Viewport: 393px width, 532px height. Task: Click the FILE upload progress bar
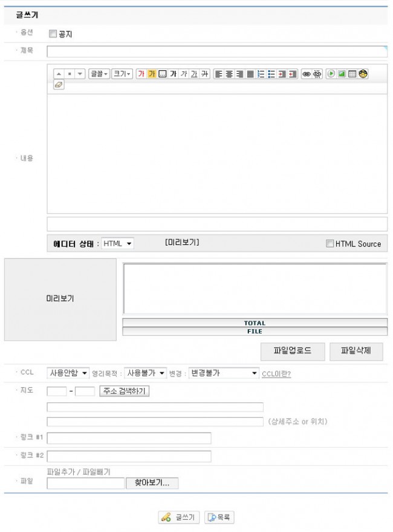click(255, 331)
